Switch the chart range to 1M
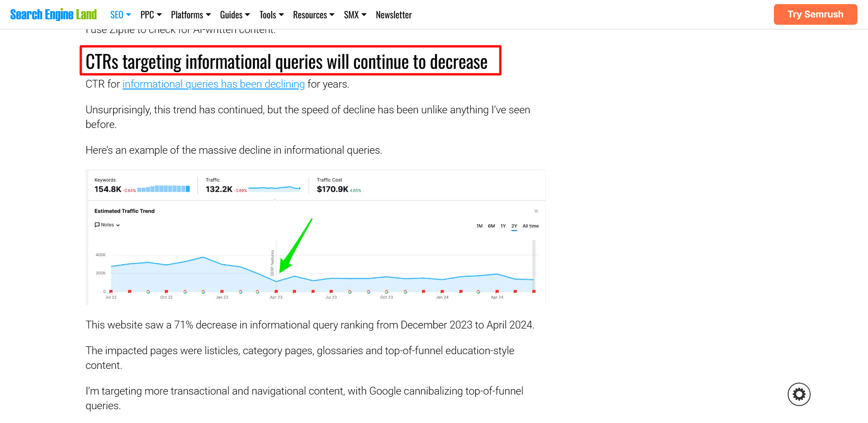This screenshot has height=423, width=868. coord(479,226)
